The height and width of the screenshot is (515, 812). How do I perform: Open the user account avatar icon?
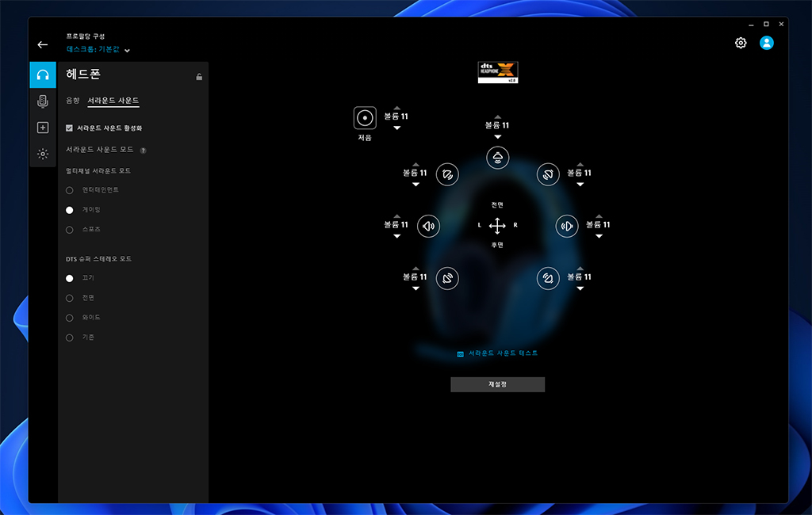(767, 43)
